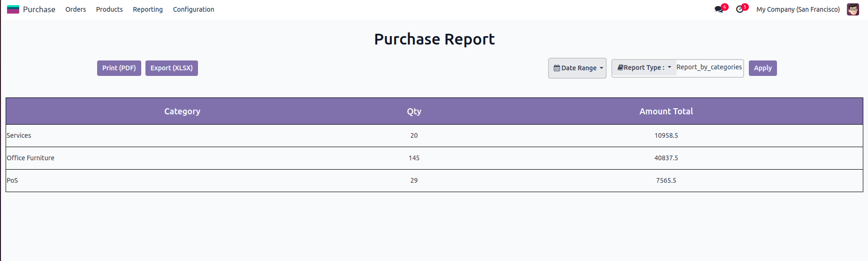
Task: Click the calendar icon in Date Range
Action: pos(556,68)
